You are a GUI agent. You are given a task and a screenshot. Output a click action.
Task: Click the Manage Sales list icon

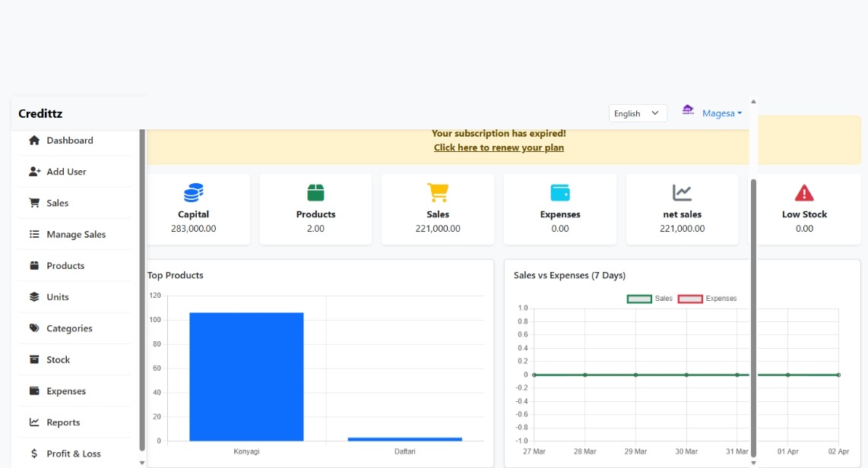34,235
